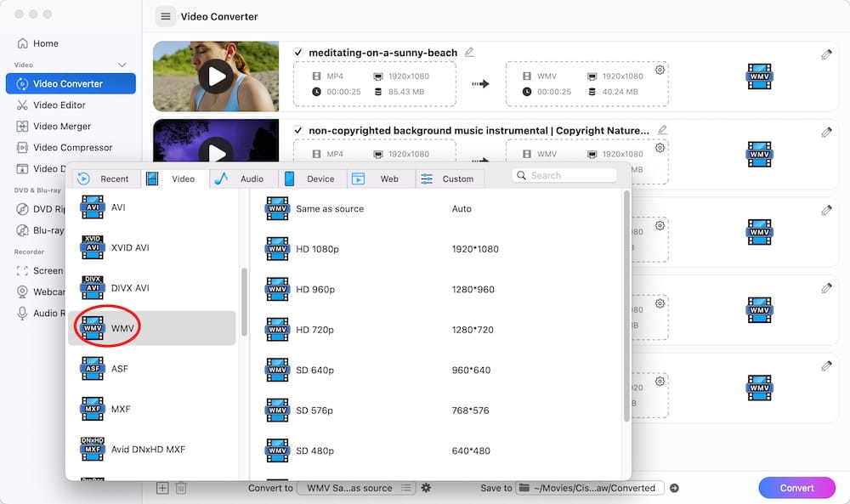850x504 pixels.
Task: Open the Save to folder path dropdown
Action: point(590,488)
